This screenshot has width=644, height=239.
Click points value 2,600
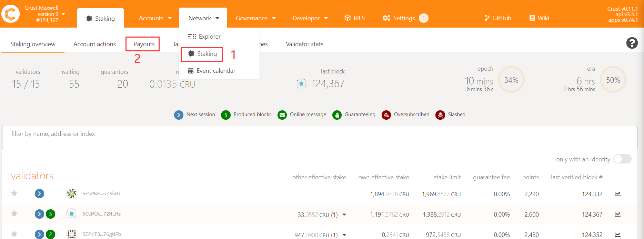[532, 215]
